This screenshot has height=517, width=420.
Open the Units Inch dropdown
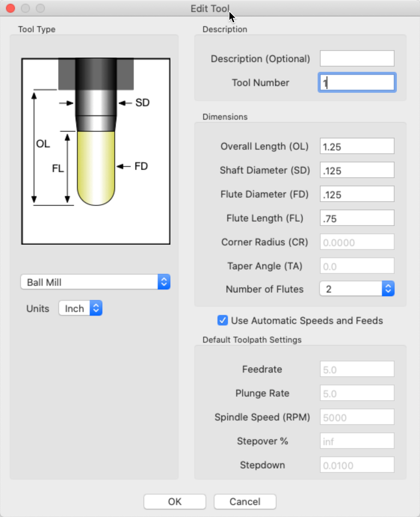pos(80,308)
